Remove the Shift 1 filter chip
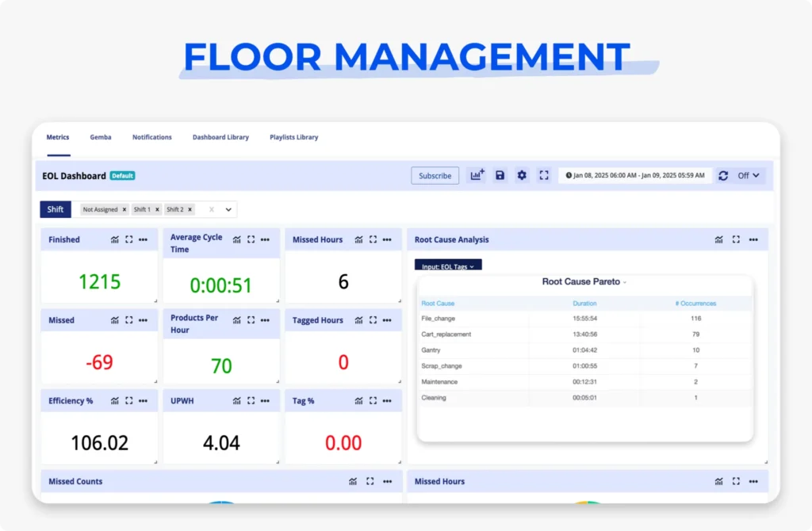Screen dimensions: 812x531 coord(157,209)
